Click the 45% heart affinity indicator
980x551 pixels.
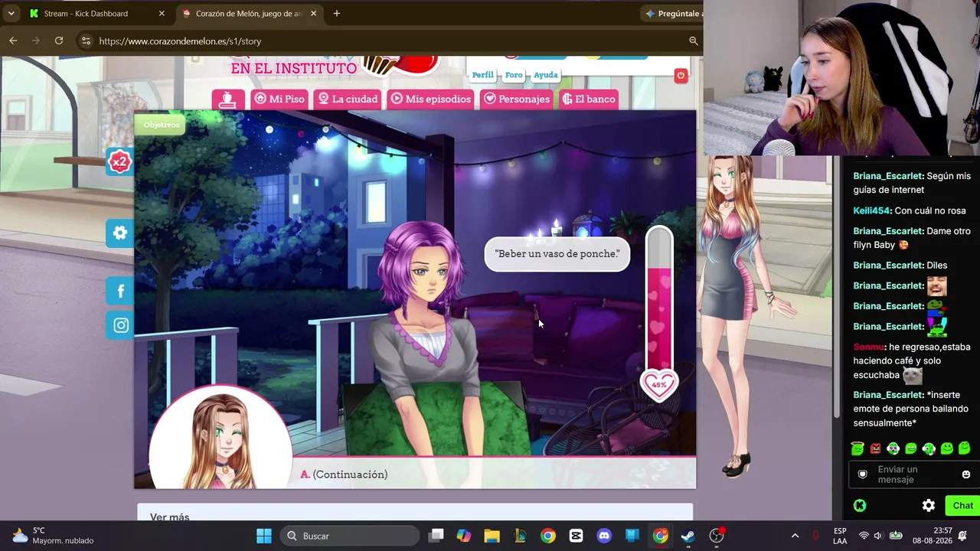click(659, 385)
